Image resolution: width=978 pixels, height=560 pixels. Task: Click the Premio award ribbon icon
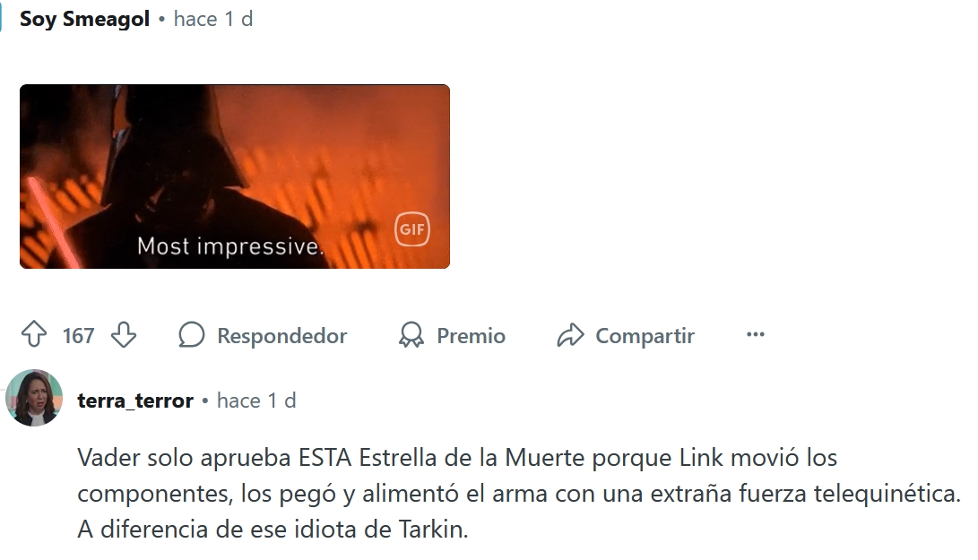(x=411, y=335)
